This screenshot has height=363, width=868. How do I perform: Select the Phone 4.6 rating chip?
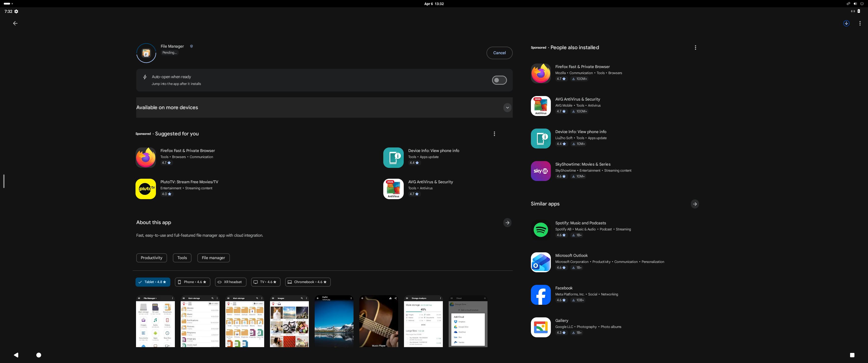tap(193, 282)
